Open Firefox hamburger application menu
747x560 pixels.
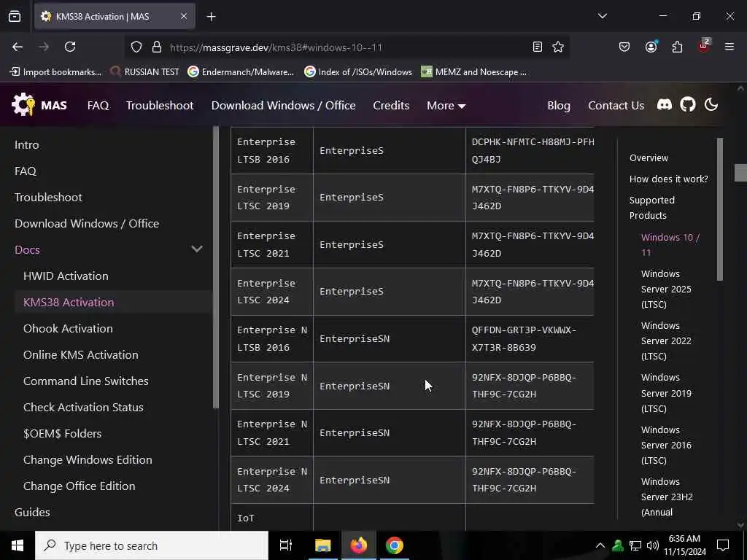point(729,47)
